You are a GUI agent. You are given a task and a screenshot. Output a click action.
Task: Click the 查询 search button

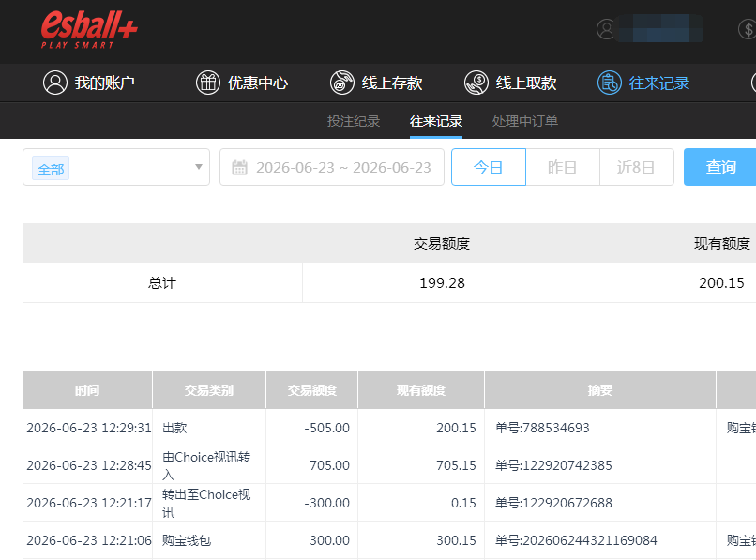(x=720, y=167)
